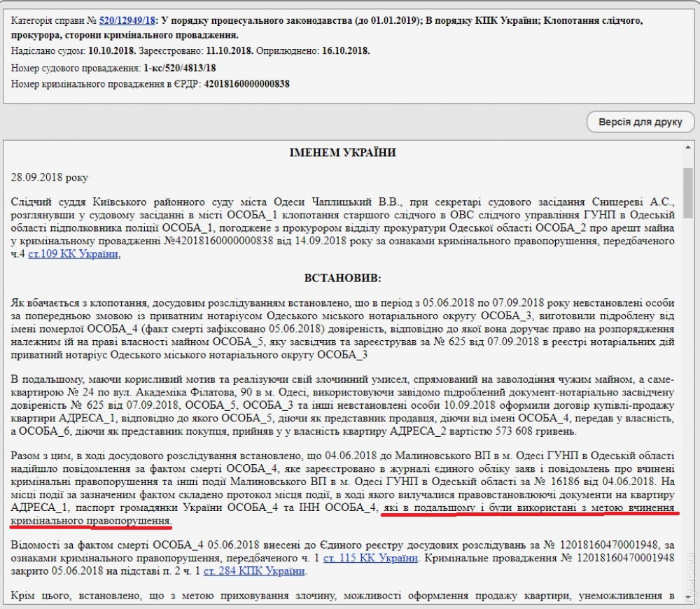Click the paragraph starting 'Як вбачається з клопотання'

[x=342, y=328]
